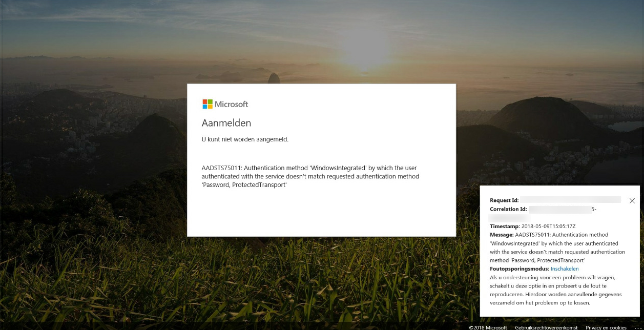Select the Aanmelden heading
Image resolution: width=644 pixels, height=330 pixels.
[226, 123]
